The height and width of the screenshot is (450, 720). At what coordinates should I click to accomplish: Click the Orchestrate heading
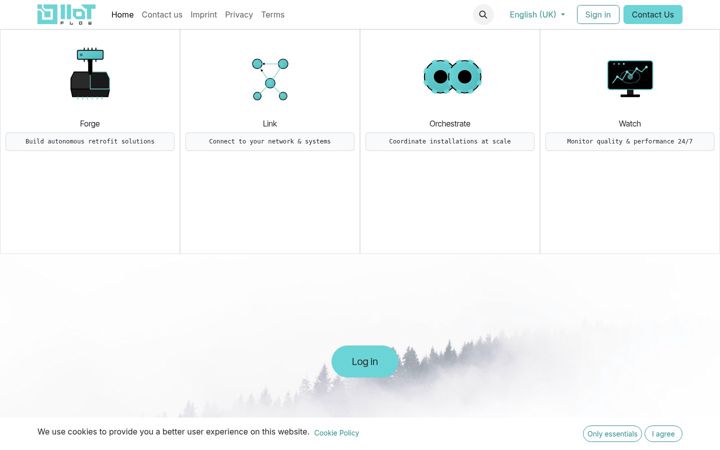(450, 124)
